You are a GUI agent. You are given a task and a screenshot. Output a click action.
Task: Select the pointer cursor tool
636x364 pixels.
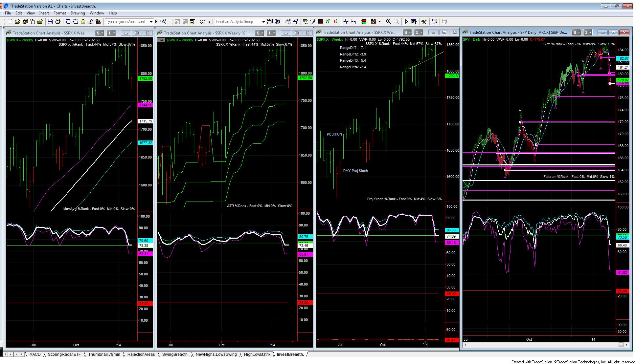click(406, 22)
